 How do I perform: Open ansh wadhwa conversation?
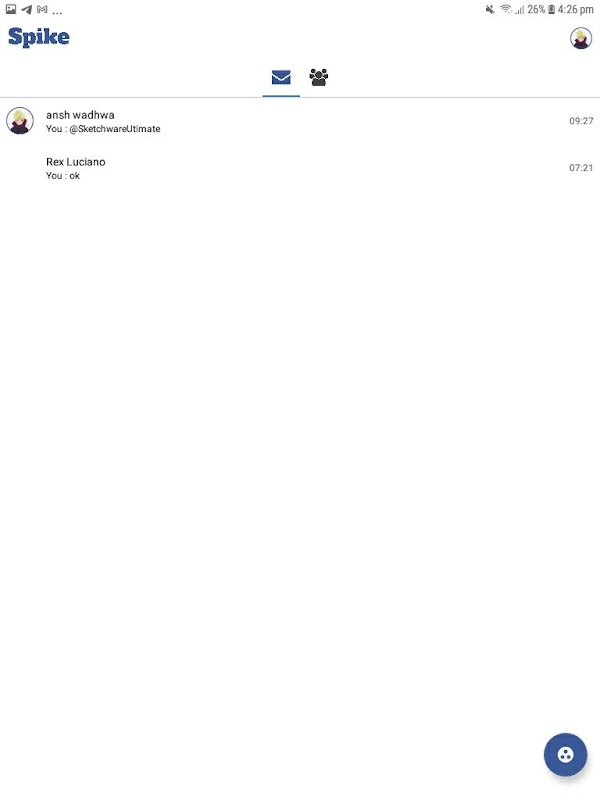click(300, 121)
